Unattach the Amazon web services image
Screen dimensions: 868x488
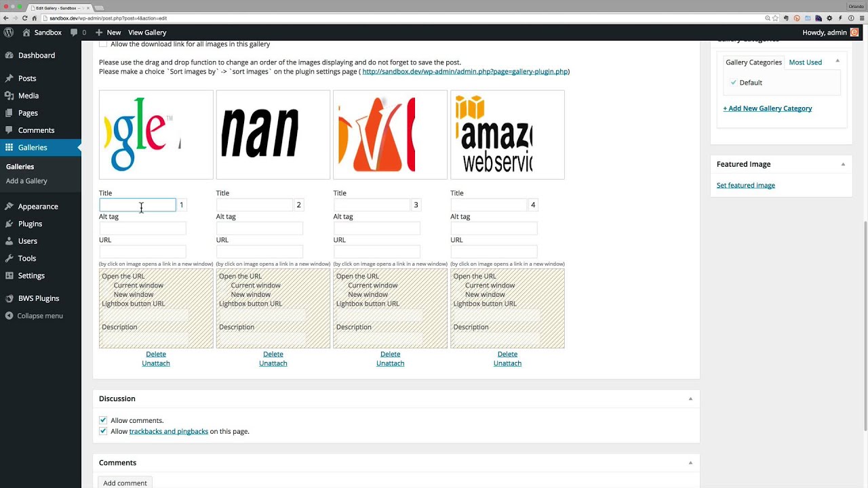click(x=507, y=363)
